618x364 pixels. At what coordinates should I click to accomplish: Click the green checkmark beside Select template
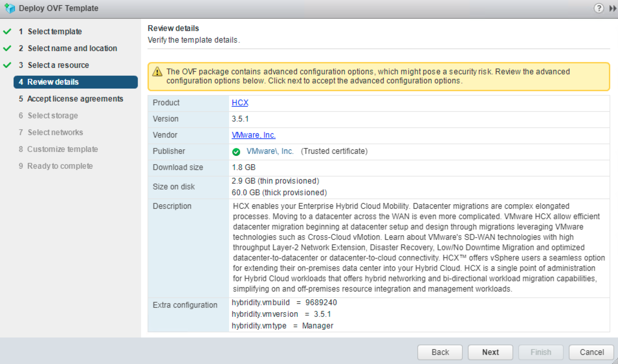pyautogui.click(x=6, y=32)
